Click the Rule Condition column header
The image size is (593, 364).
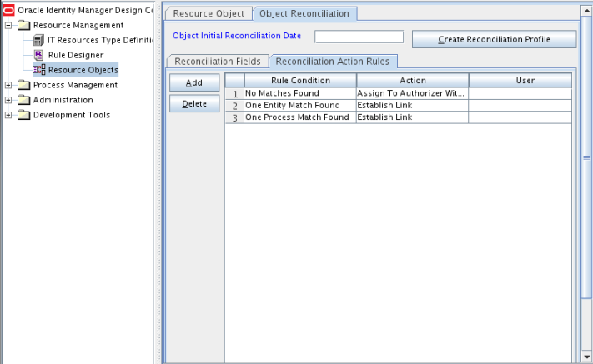[300, 81]
